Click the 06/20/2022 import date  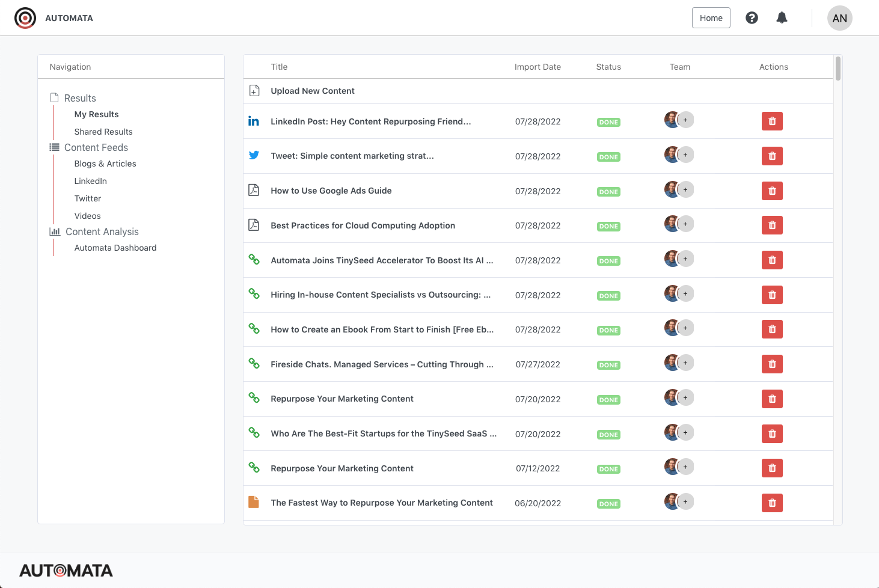point(538,503)
